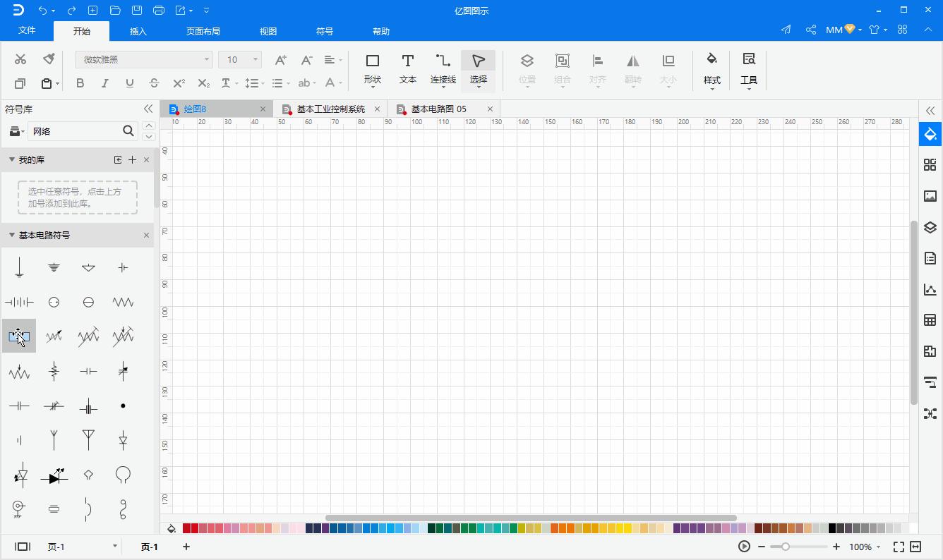Open the text alignment dropdown
The height and width of the screenshot is (560, 943).
click(x=333, y=60)
